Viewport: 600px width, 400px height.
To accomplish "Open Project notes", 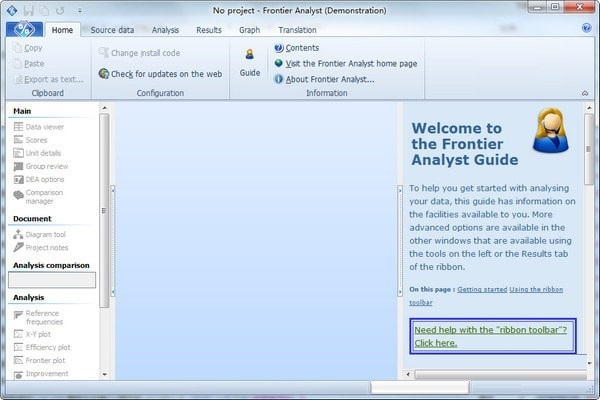I will pos(41,247).
